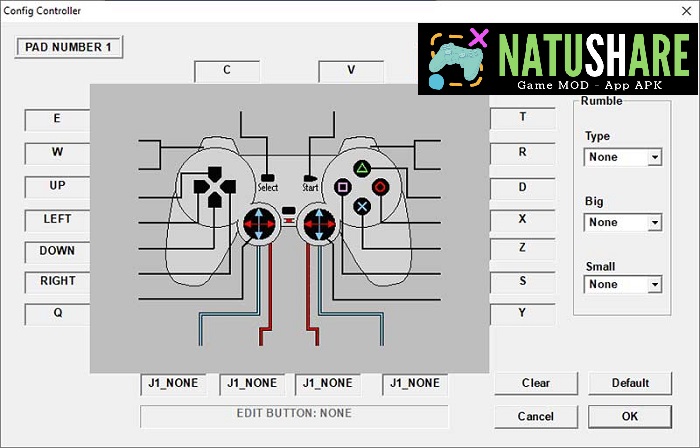Open the Rumble Type dropdown

point(623,157)
